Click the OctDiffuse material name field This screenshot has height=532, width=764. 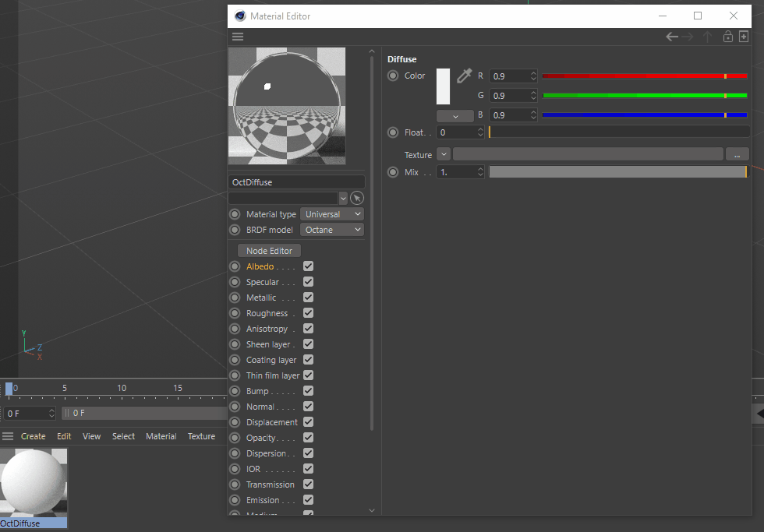[x=296, y=182]
